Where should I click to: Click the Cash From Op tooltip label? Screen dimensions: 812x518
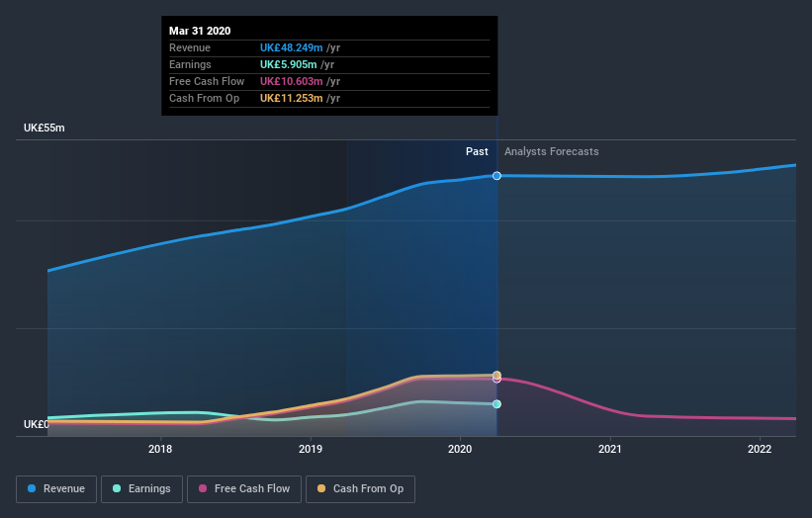point(204,98)
